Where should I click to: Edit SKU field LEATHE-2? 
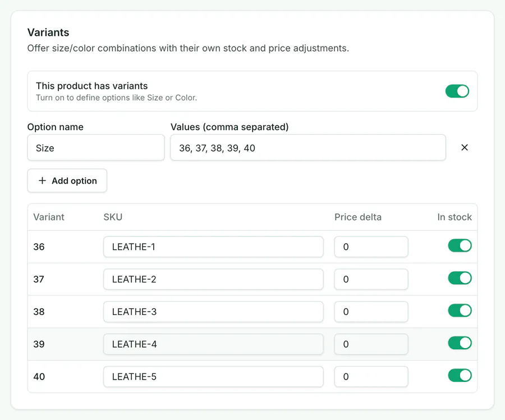click(x=213, y=279)
